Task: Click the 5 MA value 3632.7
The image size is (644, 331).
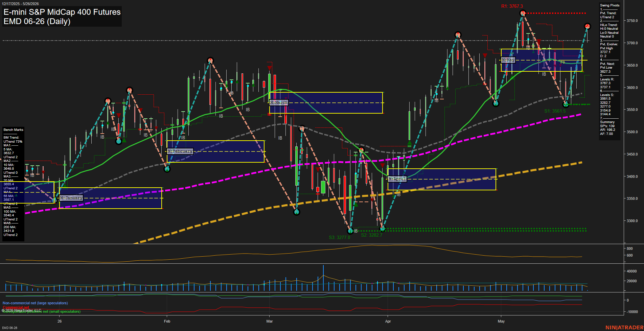Action: 9,153
